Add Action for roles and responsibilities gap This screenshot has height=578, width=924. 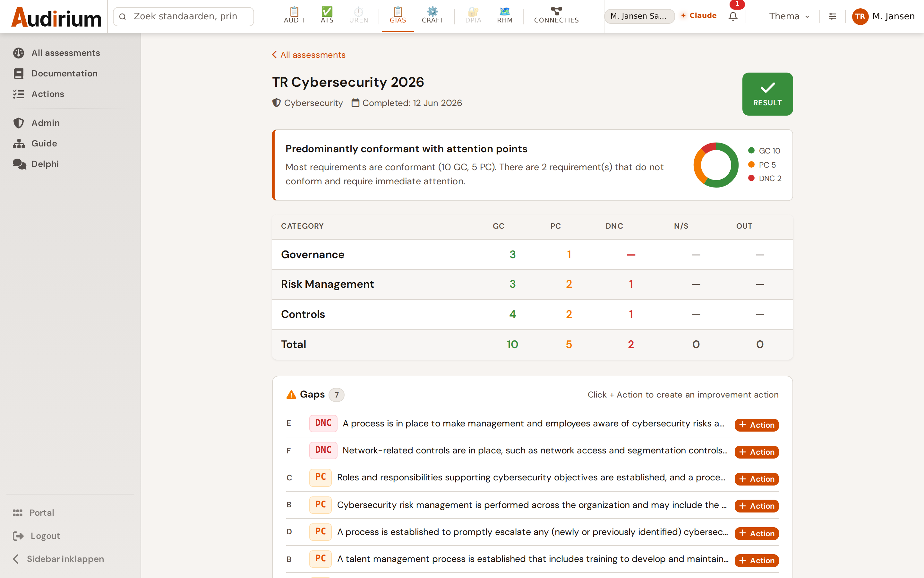tap(757, 479)
